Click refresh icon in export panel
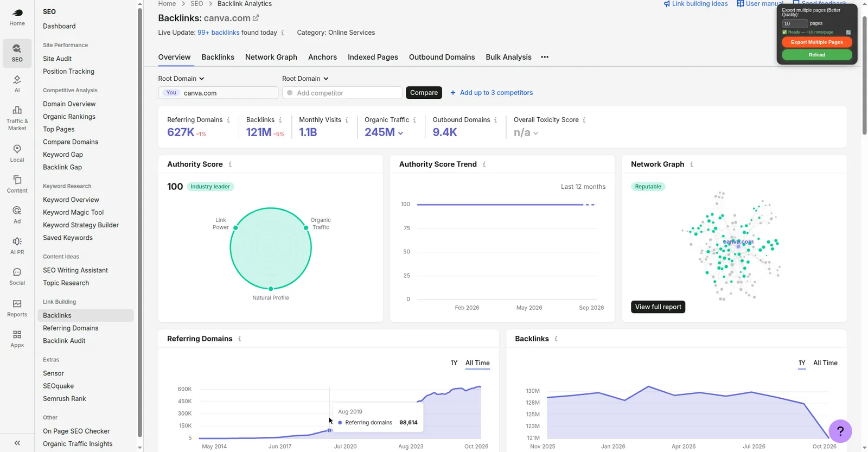This screenshot has width=868, height=452. [848, 33]
